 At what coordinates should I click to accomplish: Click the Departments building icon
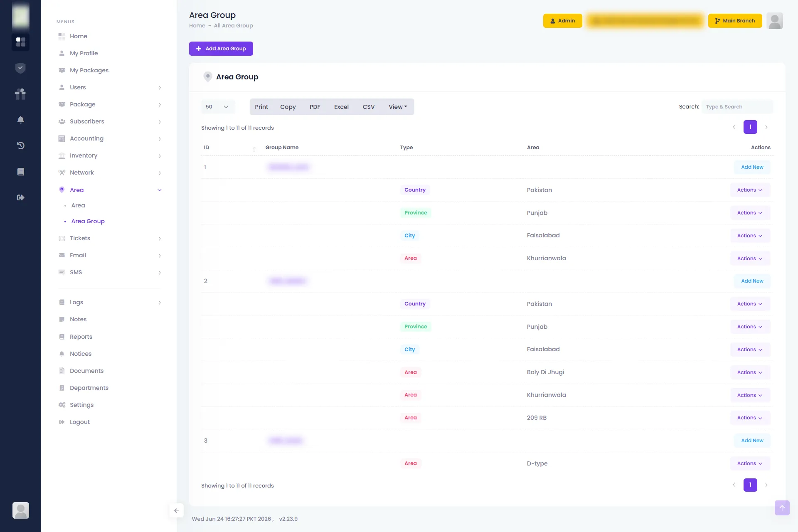click(x=62, y=388)
